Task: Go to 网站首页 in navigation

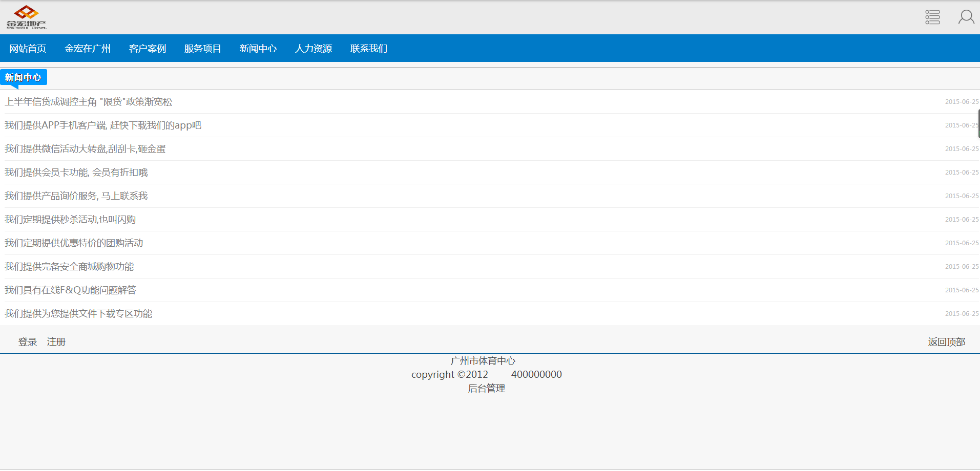Action: click(x=28, y=49)
